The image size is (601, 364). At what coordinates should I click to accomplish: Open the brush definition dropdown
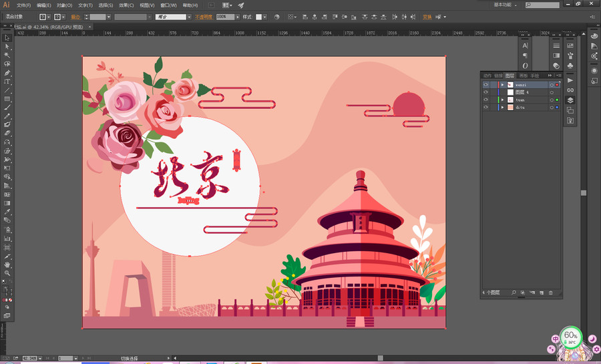[x=189, y=17]
